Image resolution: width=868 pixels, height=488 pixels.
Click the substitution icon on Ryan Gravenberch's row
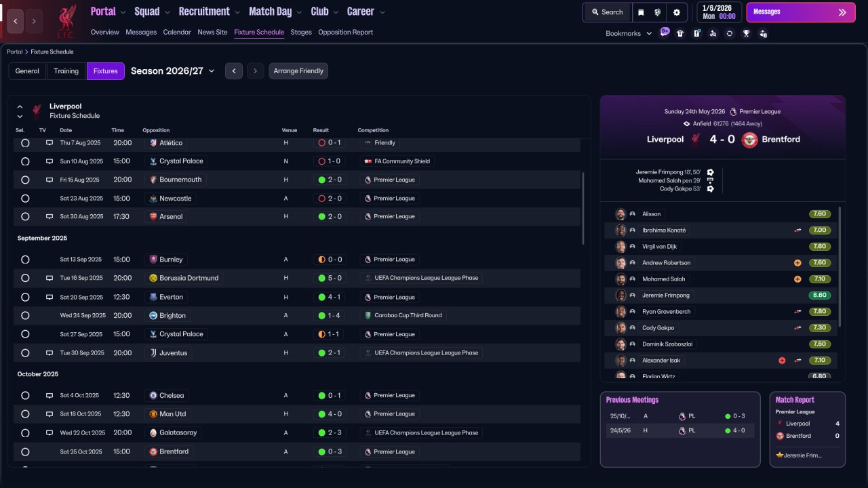pos(798,312)
